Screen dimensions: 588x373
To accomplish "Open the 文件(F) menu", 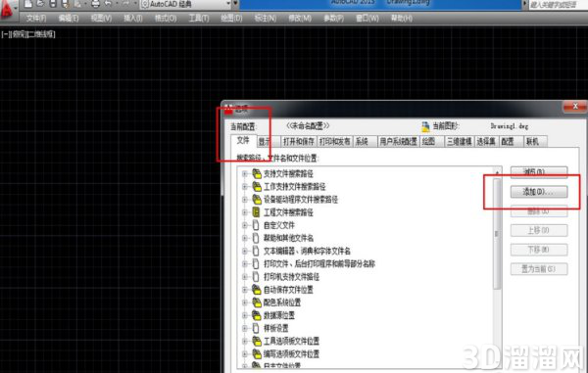I will tap(36, 18).
